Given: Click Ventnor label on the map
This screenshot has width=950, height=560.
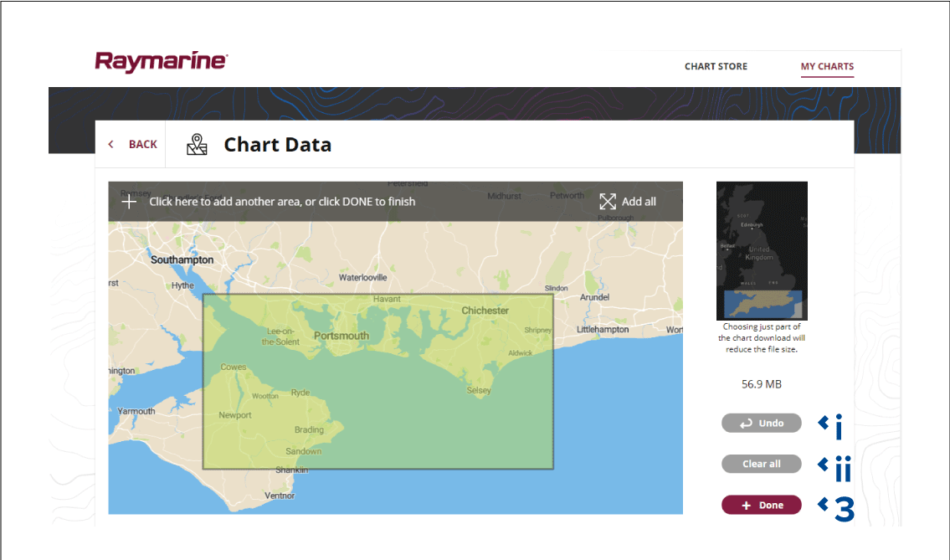Looking at the screenshot, I should pyautogui.click(x=280, y=496).
